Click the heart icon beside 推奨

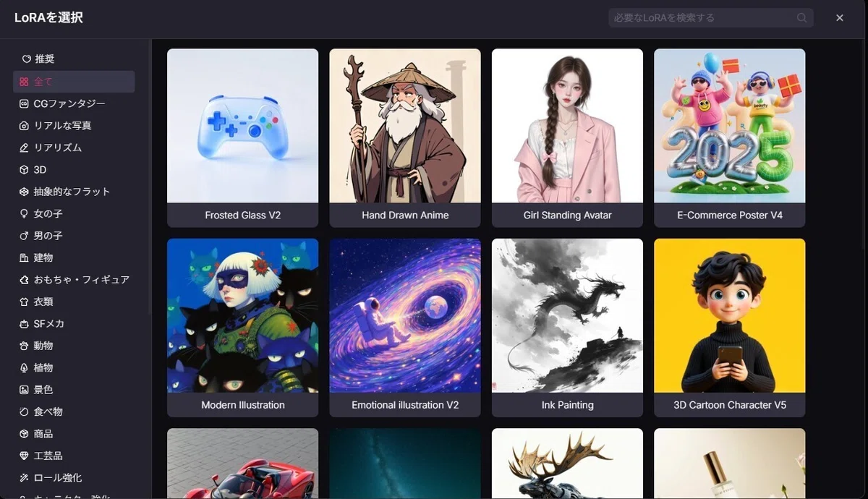[x=26, y=59]
